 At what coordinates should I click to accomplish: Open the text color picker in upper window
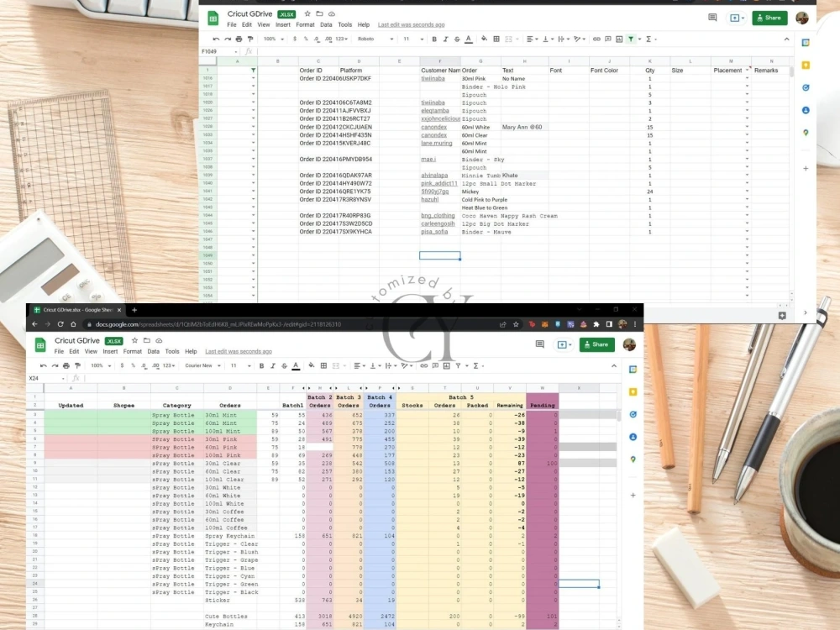coord(469,39)
